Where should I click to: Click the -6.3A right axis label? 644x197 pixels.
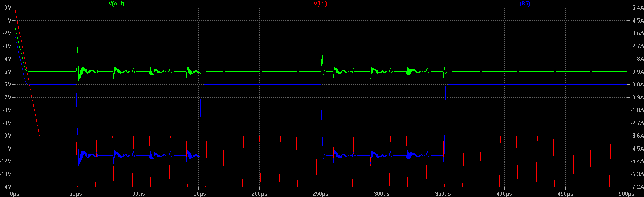(x=637, y=174)
